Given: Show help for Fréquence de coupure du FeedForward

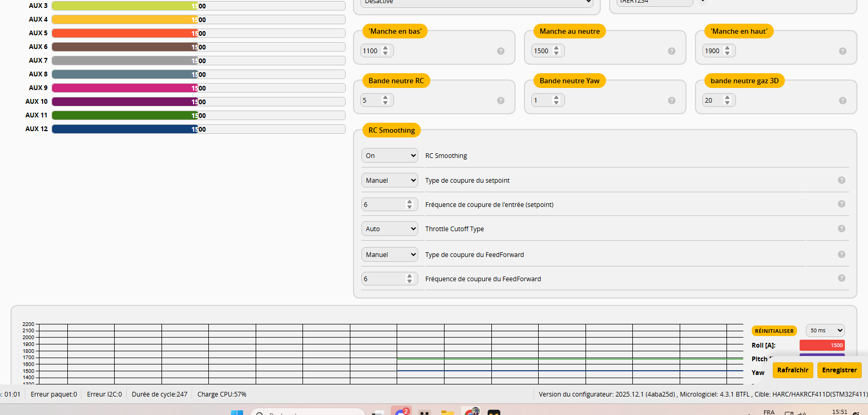Looking at the screenshot, I should coord(841,278).
